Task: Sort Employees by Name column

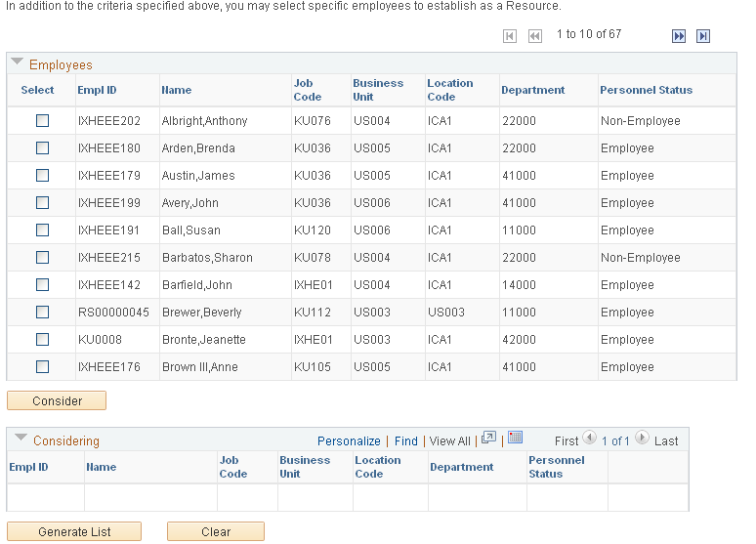Action: coord(177,90)
